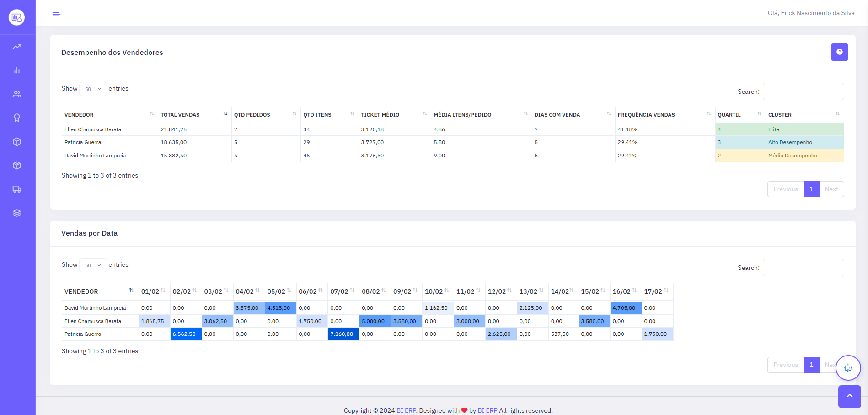The image size is (868, 415).
Task: Open the users sidebar icon
Action: [x=17, y=94]
